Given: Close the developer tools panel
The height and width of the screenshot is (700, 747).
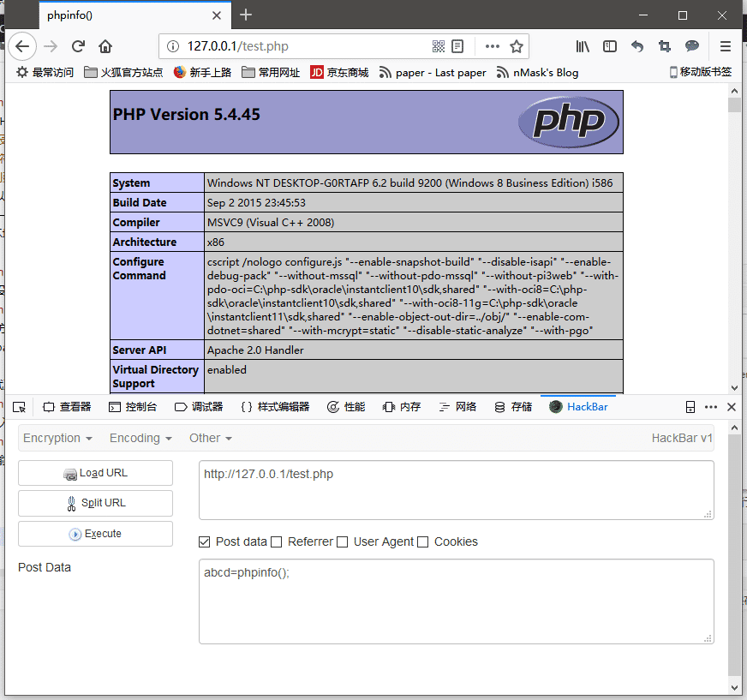Looking at the screenshot, I should click(x=732, y=407).
